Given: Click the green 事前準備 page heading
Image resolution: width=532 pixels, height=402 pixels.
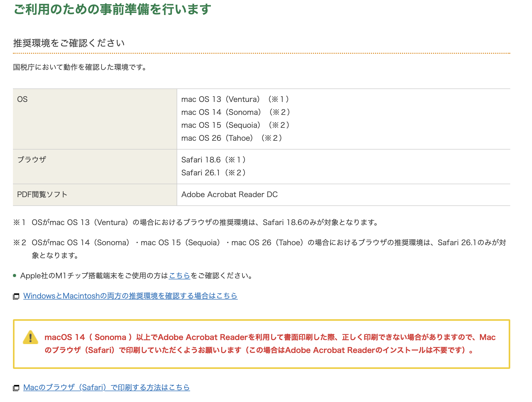Looking at the screenshot, I should coord(112,10).
